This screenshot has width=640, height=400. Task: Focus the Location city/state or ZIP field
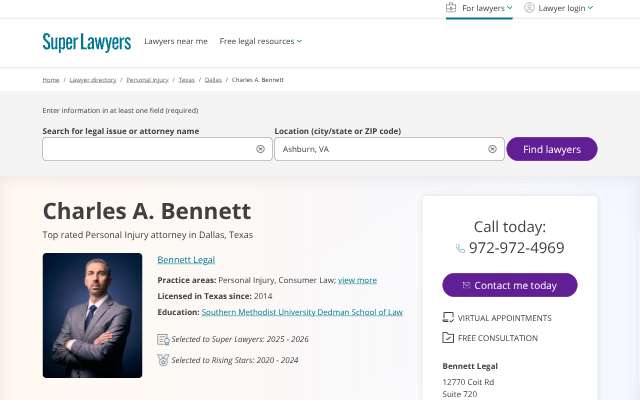coord(389,149)
